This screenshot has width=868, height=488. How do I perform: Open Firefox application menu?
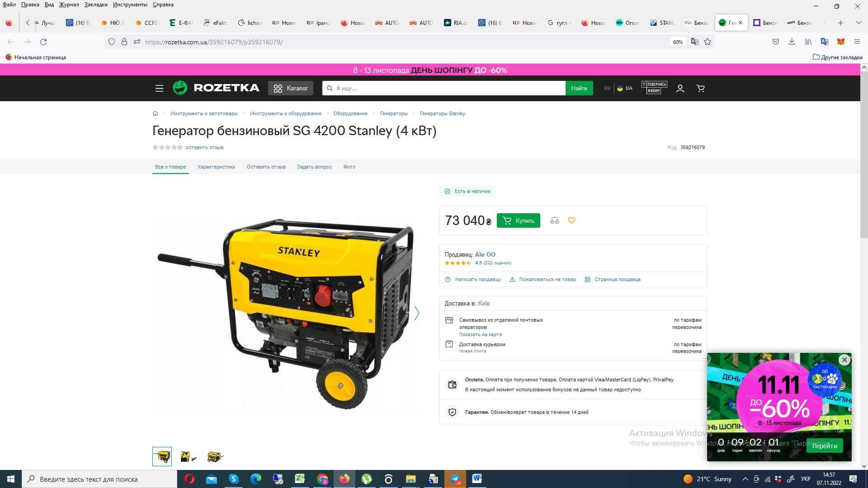857,42
